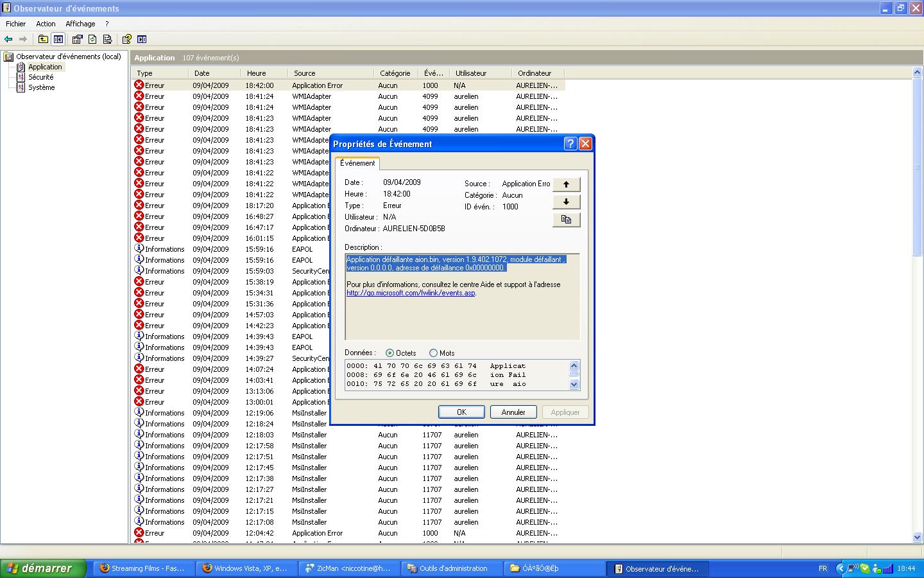924x578 pixels.
Task: Open the Action menu
Action: click(x=46, y=24)
